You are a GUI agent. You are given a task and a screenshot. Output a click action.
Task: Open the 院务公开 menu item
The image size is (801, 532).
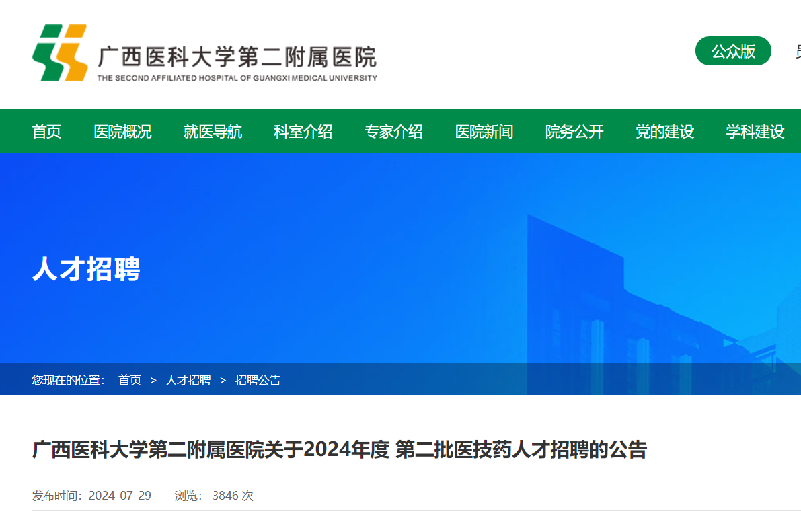(x=575, y=131)
